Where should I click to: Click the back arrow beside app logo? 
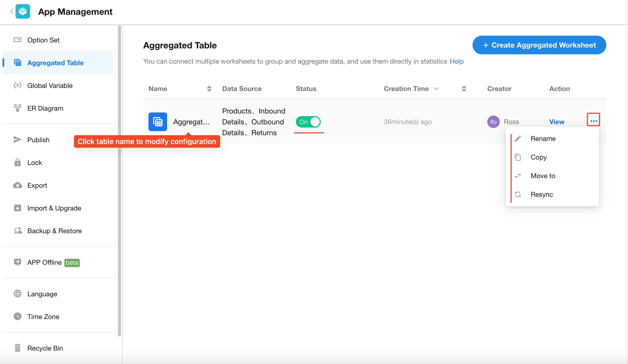coord(12,11)
